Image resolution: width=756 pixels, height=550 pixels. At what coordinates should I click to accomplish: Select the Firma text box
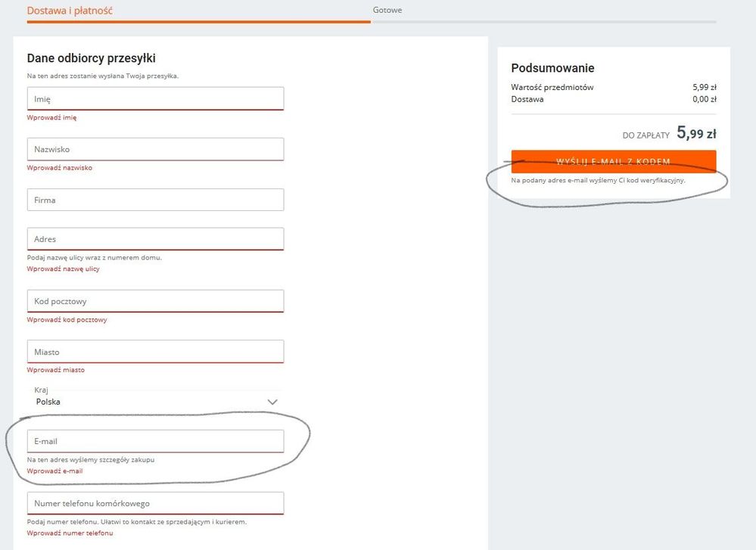pyautogui.click(x=155, y=200)
